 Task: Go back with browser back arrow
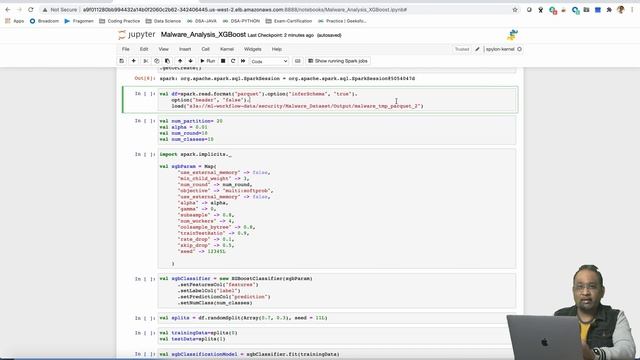click(8, 9)
